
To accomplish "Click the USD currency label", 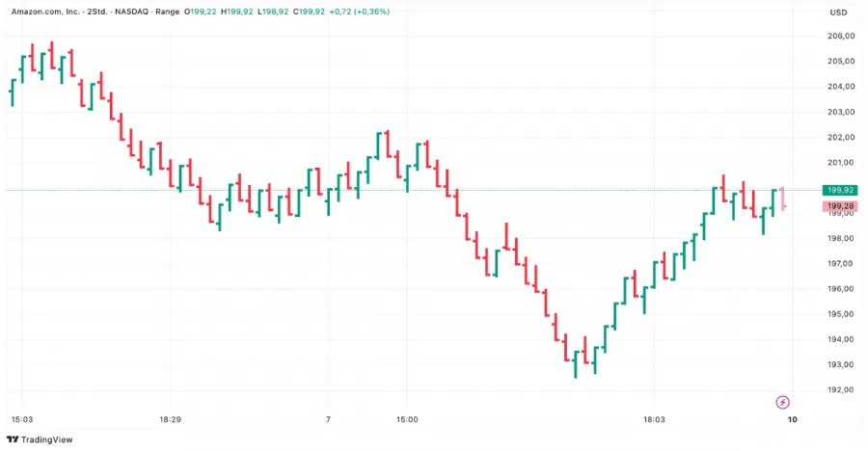I will click(x=838, y=12).
